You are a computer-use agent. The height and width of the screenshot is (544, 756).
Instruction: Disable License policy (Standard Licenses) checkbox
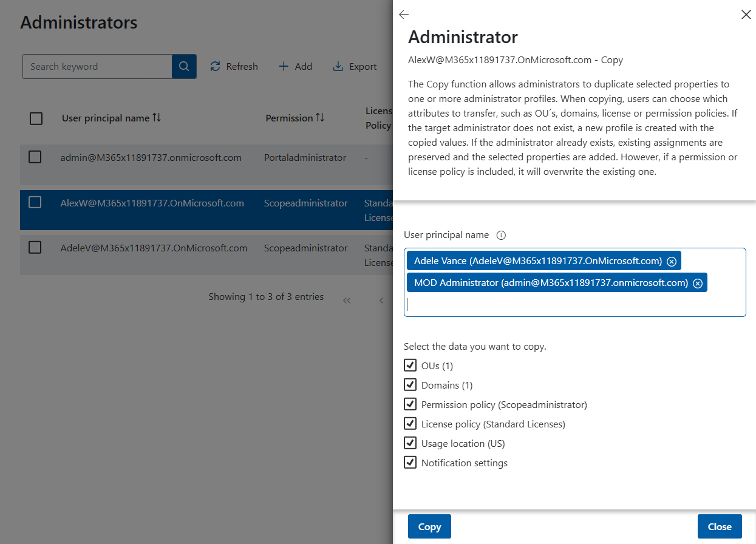pos(410,424)
